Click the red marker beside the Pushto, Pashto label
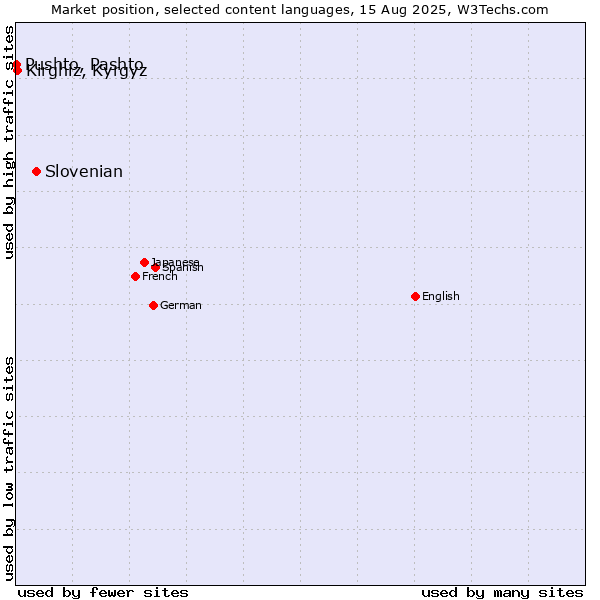This screenshot has height=600, width=600. pos(16,64)
